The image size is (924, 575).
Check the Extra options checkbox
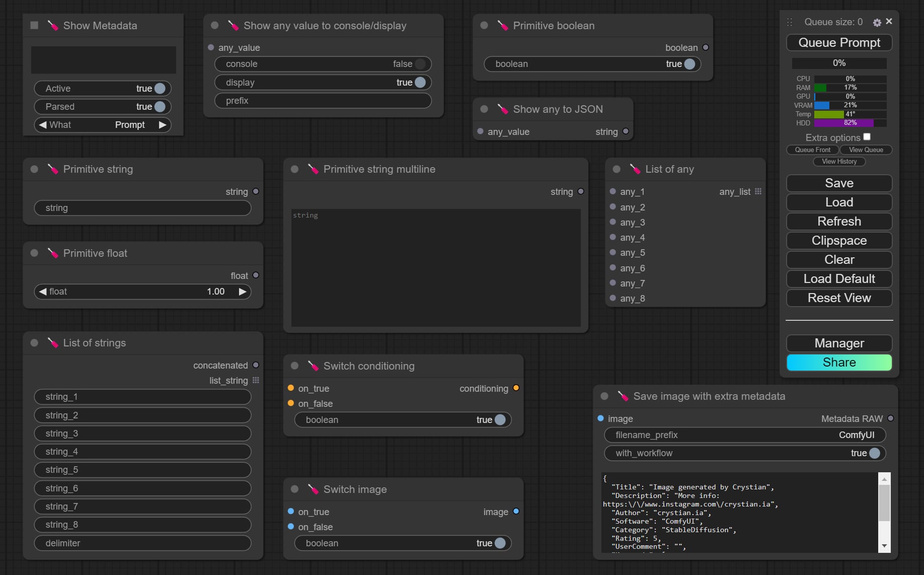[867, 137]
